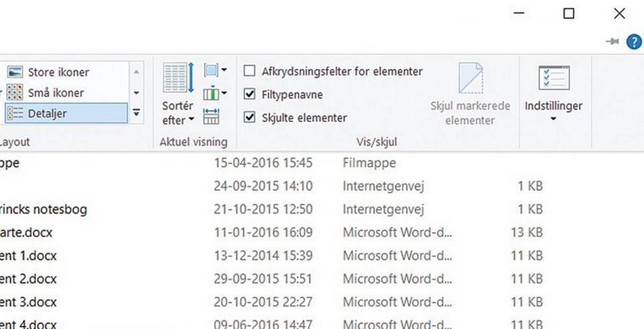Select the Detaljer view option
Screen dimensions: 644x329
pos(47,113)
